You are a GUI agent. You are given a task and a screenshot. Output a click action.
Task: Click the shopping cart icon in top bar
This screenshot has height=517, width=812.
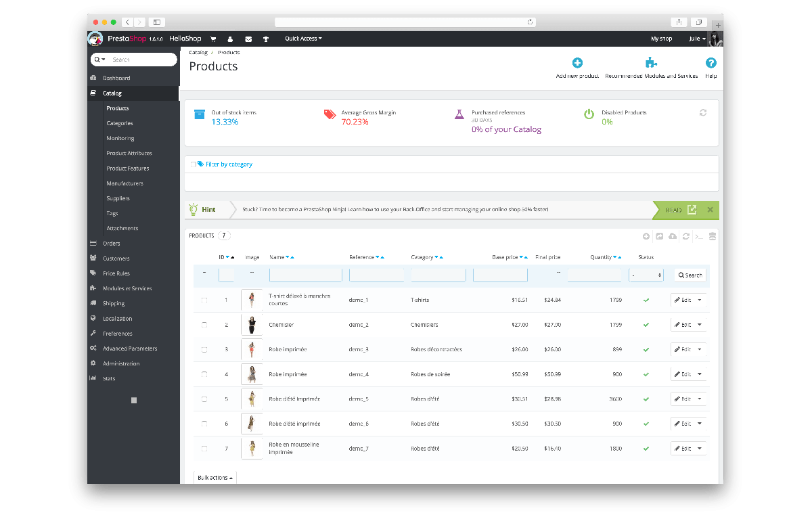[x=213, y=39]
